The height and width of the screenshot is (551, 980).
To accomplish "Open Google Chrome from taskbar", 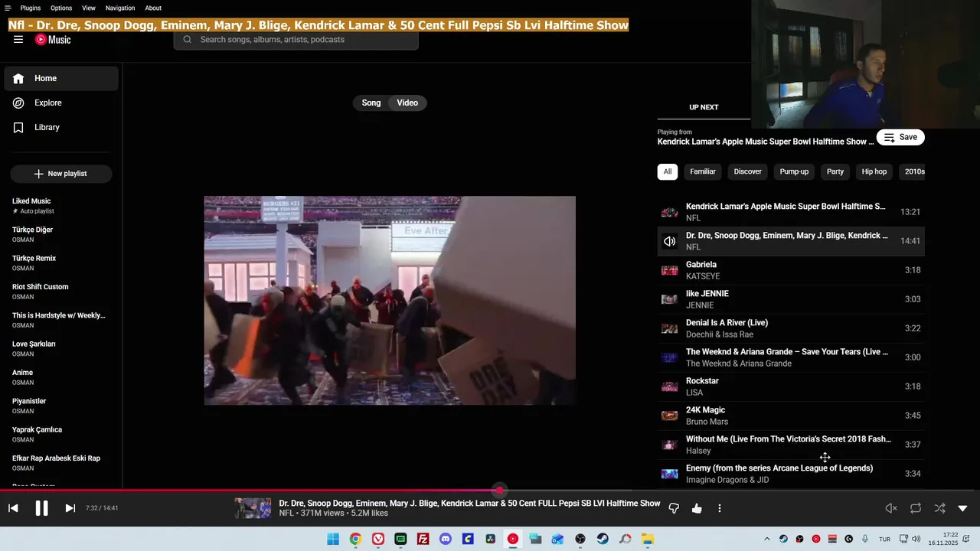I will pos(355,539).
